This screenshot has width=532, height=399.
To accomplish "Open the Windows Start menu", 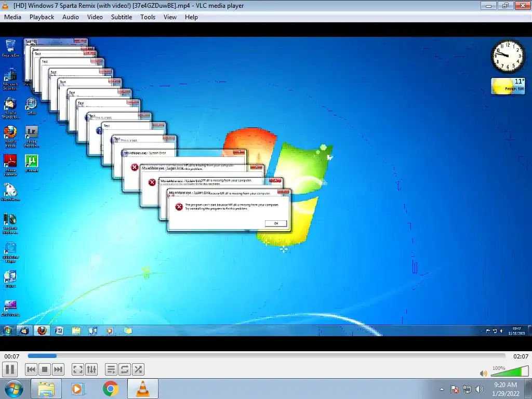I will 14,389.
